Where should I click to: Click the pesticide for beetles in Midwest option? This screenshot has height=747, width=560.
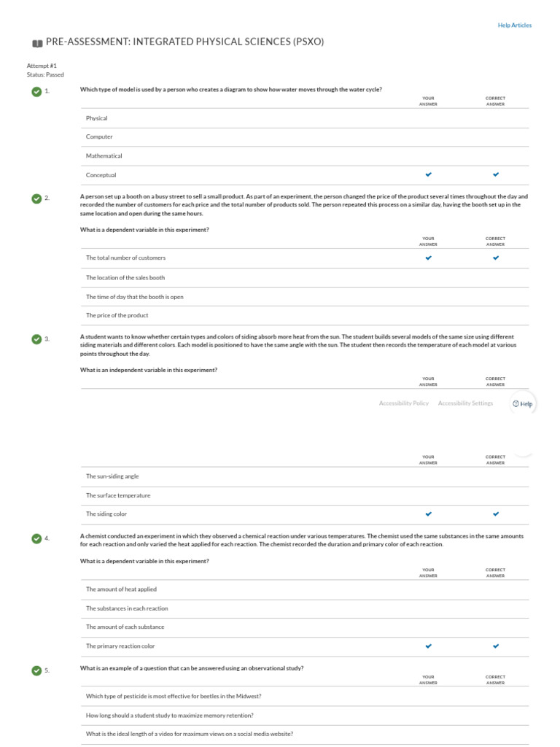click(x=305, y=696)
